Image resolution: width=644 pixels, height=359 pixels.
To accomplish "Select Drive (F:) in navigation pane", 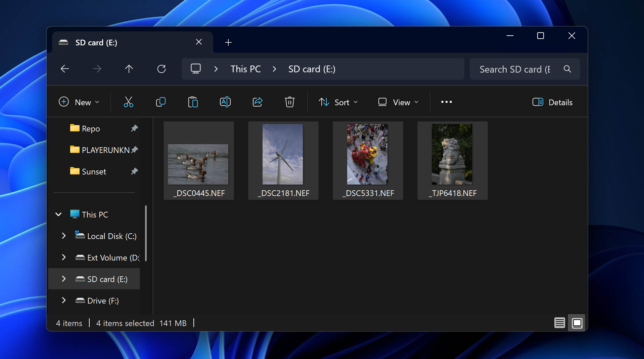I will (x=103, y=301).
